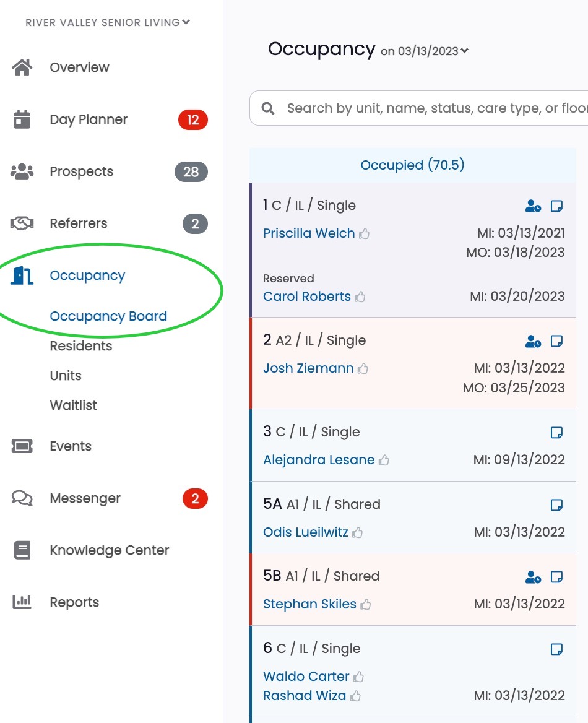Click the search magnifier icon

[268, 108]
